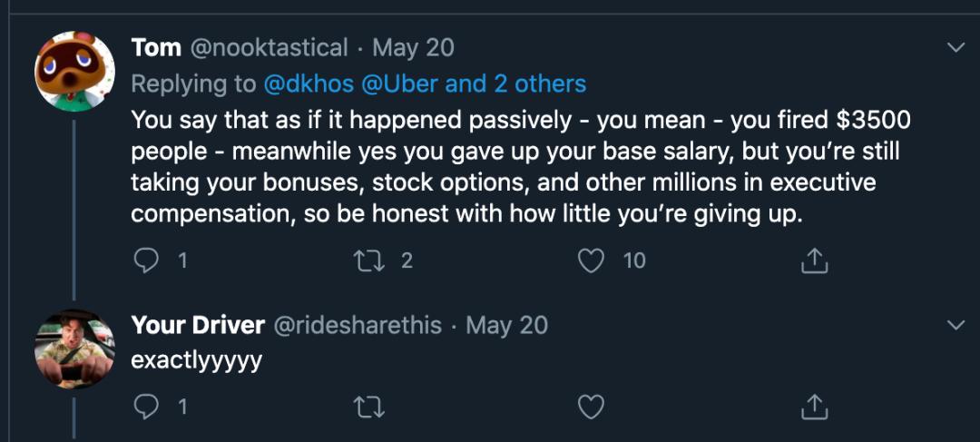Image resolution: width=980 pixels, height=442 pixels.
Task: Visit the @ridesharethis handle profile
Action: pyautogui.click(x=360, y=325)
